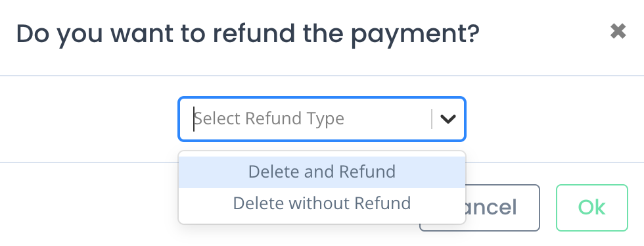Collapse the refund type list via chevron arrow
Screen dimensions: 644x246
(448, 119)
